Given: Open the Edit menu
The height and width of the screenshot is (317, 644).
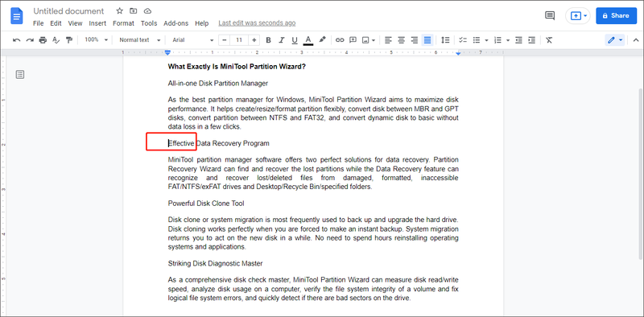Looking at the screenshot, I should 56,23.
